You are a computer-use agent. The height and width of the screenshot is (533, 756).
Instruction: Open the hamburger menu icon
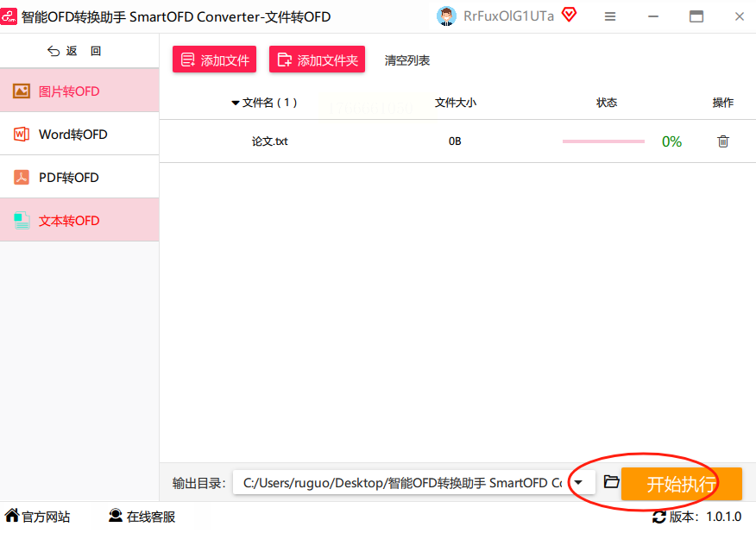click(x=610, y=17)
